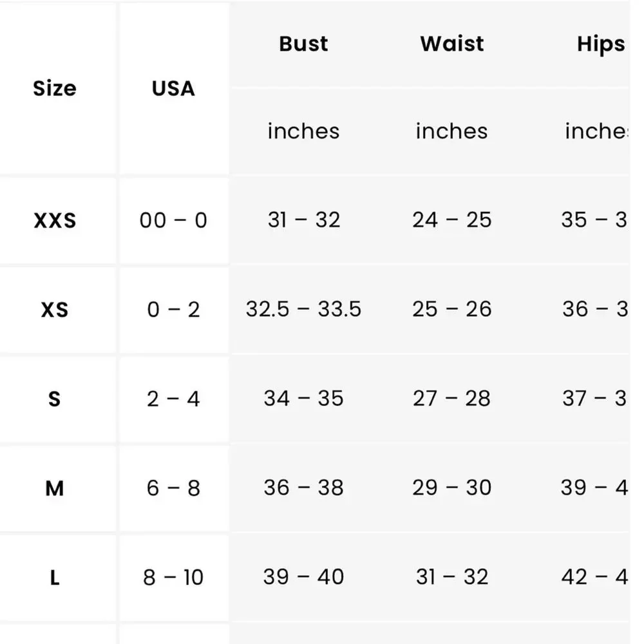
Task: Select the M size row label
Action: (55, 488)
